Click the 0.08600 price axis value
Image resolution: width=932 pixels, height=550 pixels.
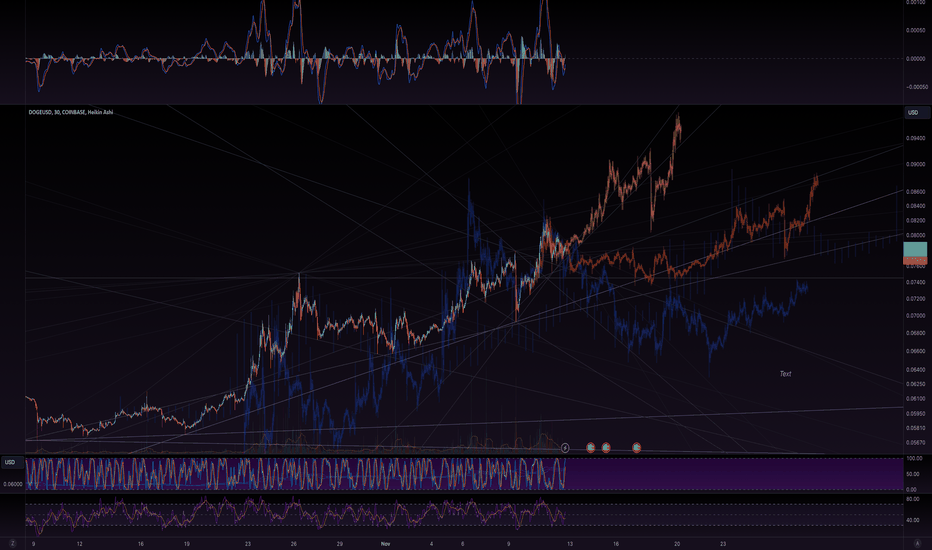[915, 192]
